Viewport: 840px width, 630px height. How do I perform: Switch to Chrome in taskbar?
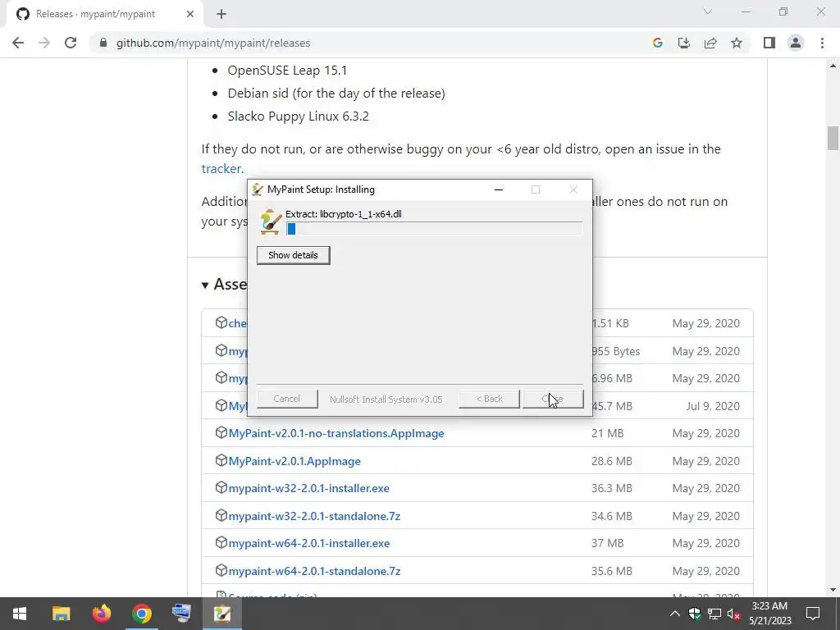click(x=141, y=614)
